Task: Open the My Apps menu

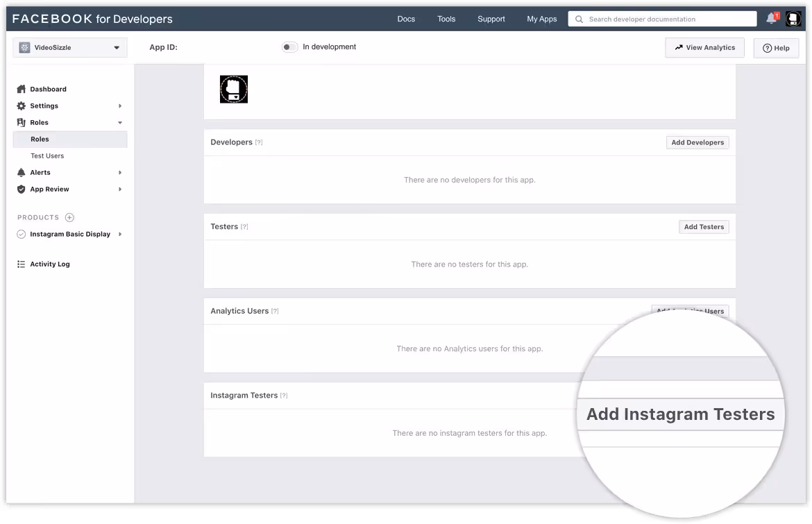Action: coord(541,19)
